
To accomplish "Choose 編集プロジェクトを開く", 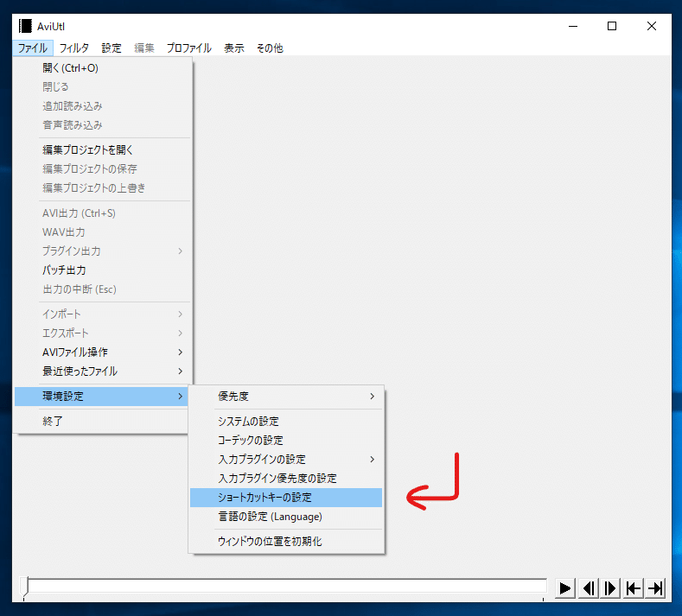I will point(102,150).
